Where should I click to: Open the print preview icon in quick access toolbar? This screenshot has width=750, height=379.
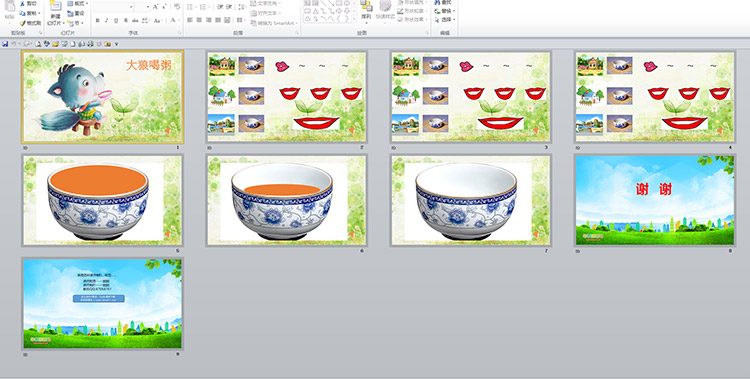point(38,44)
